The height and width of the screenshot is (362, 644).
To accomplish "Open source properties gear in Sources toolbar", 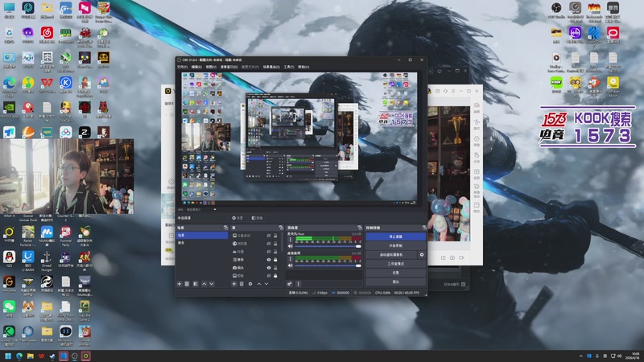I will coord(250,284).
